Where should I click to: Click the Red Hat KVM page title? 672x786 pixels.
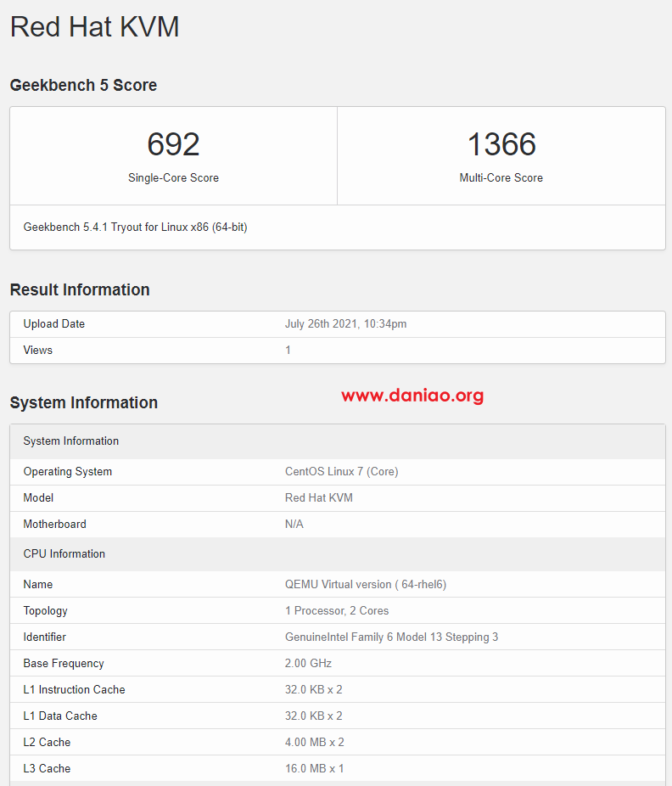[x=95, y=27]
